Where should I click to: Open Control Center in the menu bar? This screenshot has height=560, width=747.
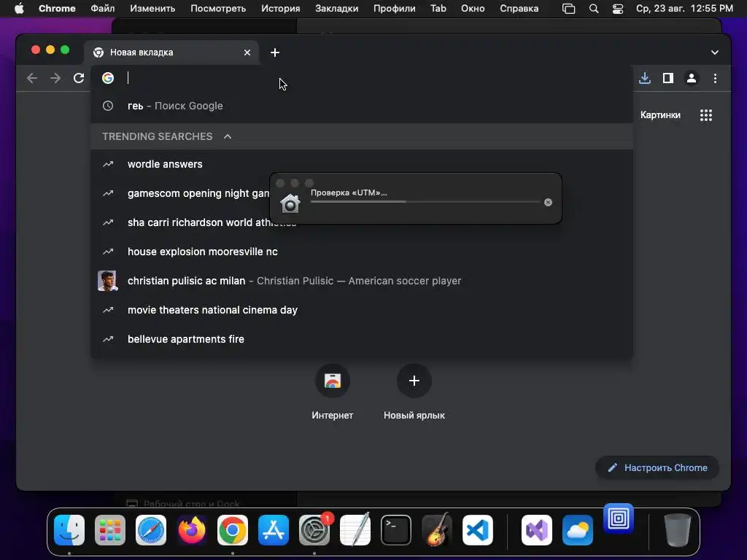(x=618, y=9)
